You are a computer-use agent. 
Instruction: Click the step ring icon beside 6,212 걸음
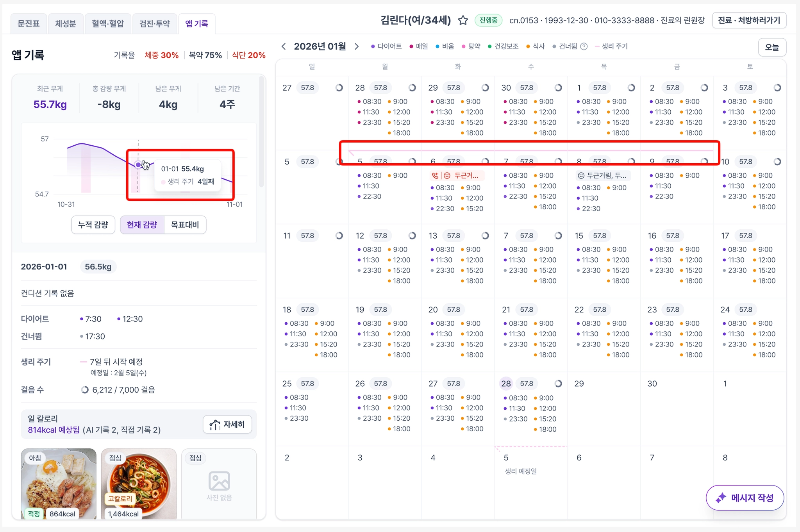point(85,390)
